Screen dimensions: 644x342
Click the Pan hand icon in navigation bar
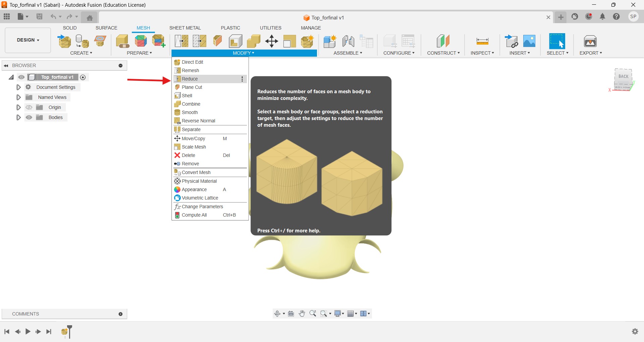[x=302, y=313]
